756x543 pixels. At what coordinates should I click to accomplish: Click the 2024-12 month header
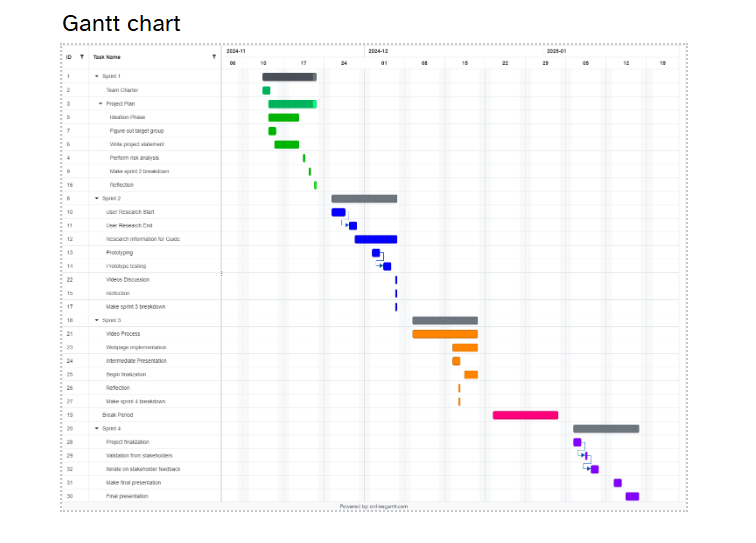[x=378, y=50]
